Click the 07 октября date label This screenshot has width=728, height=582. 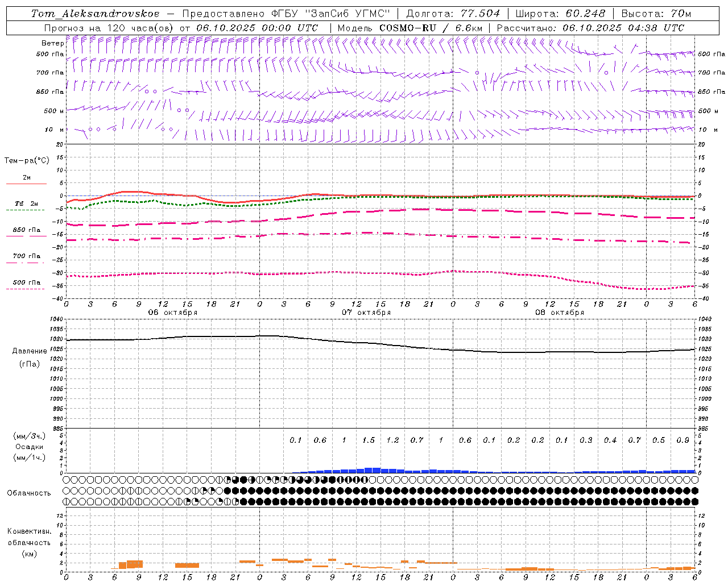[x=366, y=313]
